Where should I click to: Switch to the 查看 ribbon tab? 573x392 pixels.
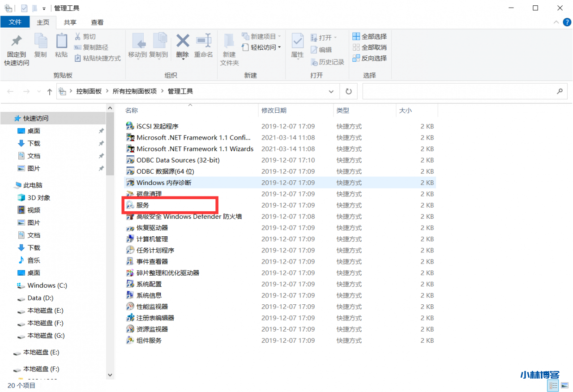(x=97, y=22)
